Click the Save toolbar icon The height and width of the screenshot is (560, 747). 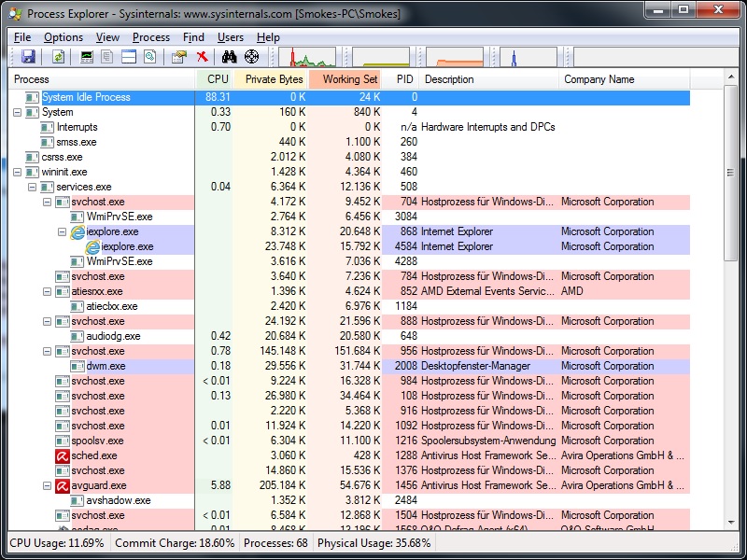(28, 57)
